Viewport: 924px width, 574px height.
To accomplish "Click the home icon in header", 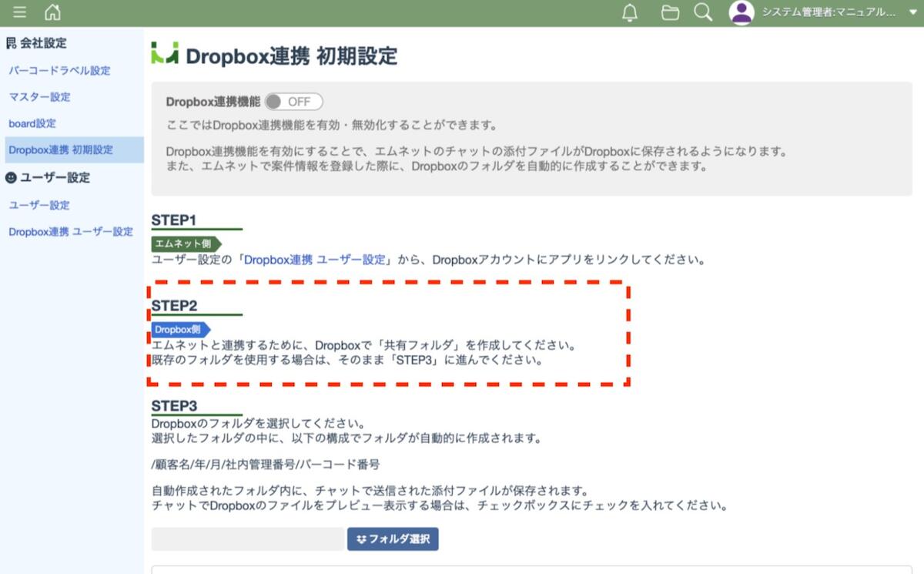I will pos(52,12).
